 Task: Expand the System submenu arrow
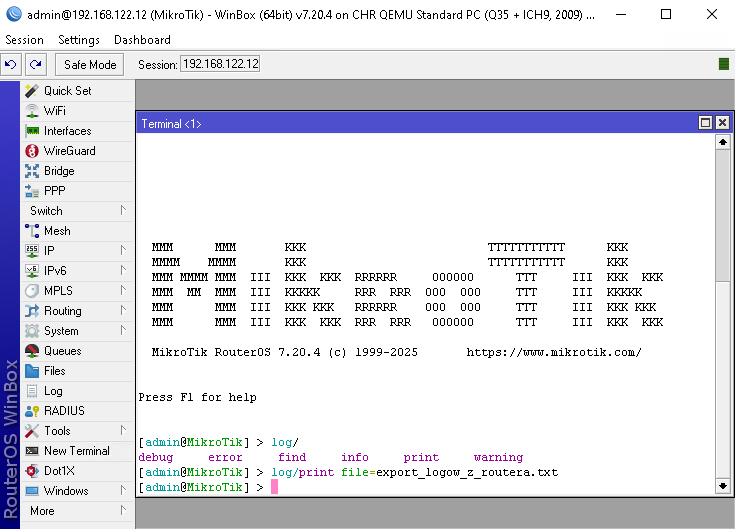[x=123, y=331]
